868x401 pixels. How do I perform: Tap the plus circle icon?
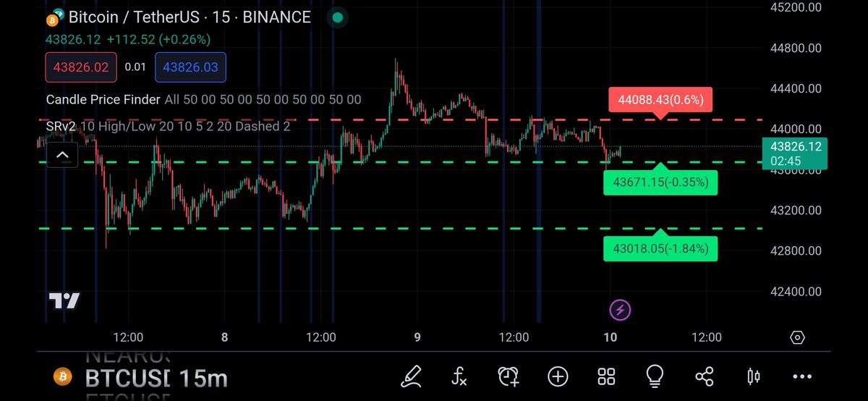click(558, 376)
